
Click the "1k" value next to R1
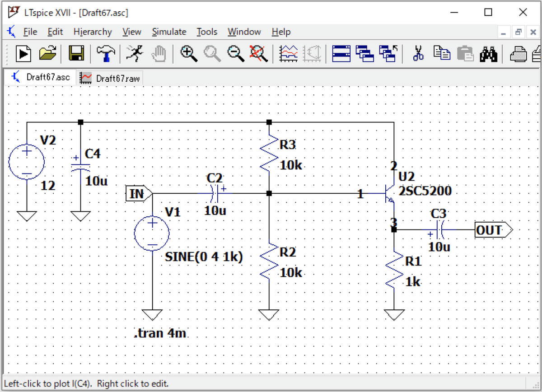(x=413, y=282)
